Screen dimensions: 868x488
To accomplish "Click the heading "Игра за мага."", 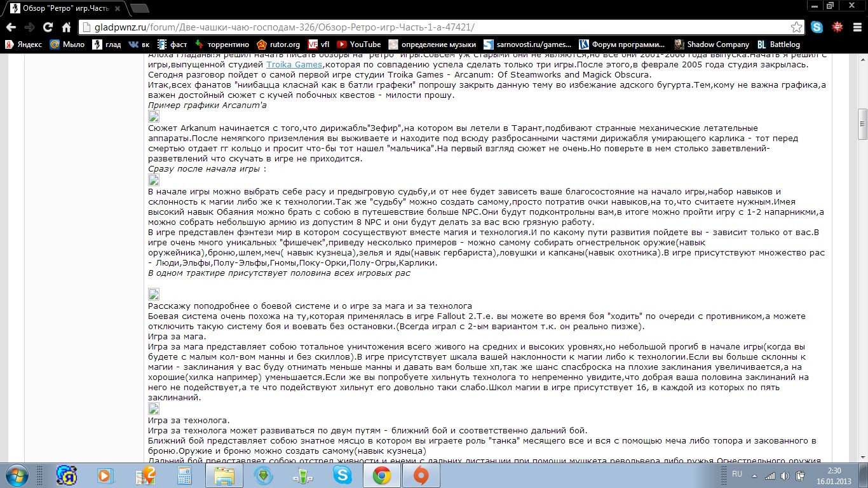I will point(177,336).
